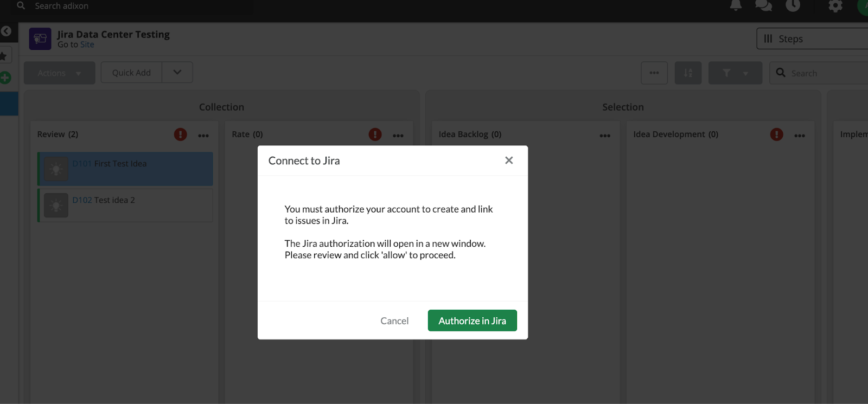Viewport: 868px width, 404px height.
Task: Click the magnifier icon in top search bar
Action: (x=21, y=5)
